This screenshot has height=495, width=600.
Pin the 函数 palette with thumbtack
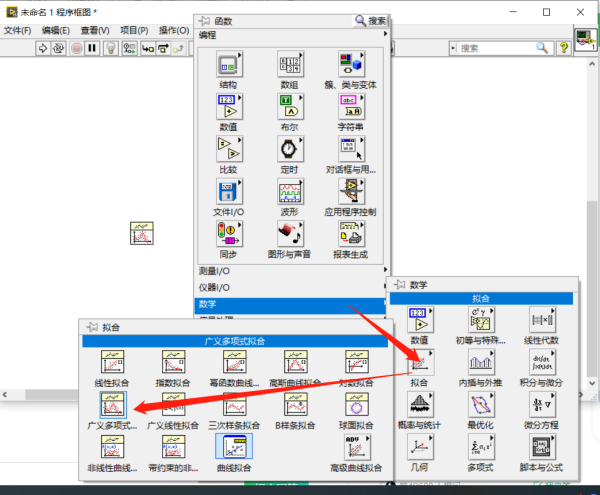(x=203, y=20)
